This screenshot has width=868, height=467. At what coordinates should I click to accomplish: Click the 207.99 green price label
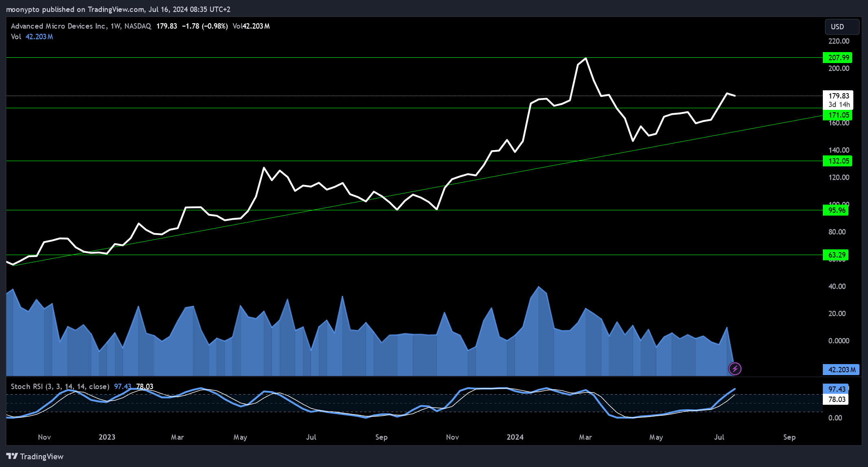click(x=837, y=58)
